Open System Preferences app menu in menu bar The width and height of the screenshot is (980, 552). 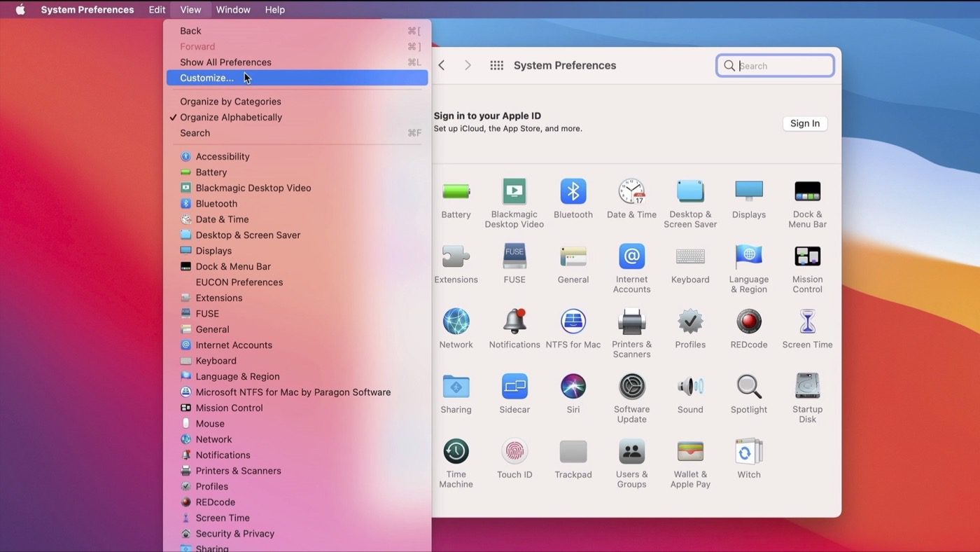click(x=87, y=10)
